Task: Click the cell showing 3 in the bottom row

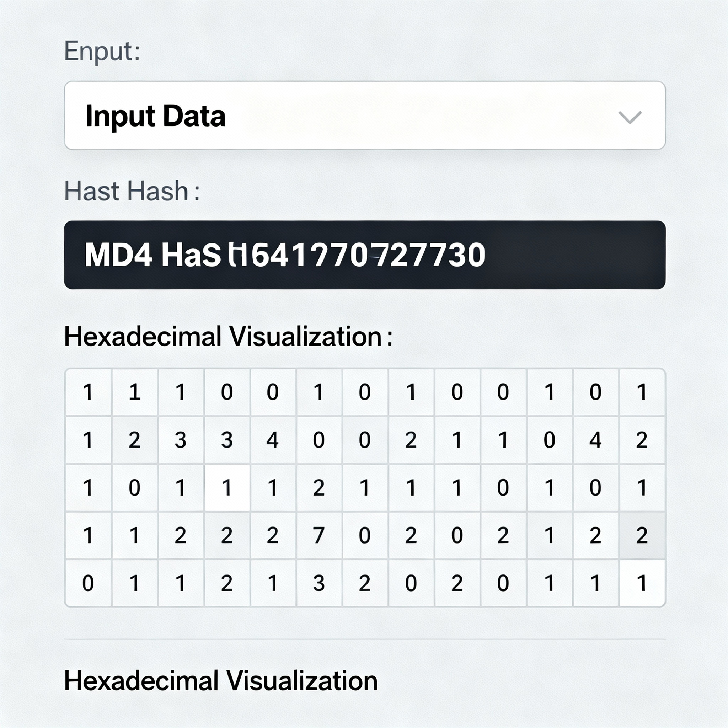Action: [319, 583]
